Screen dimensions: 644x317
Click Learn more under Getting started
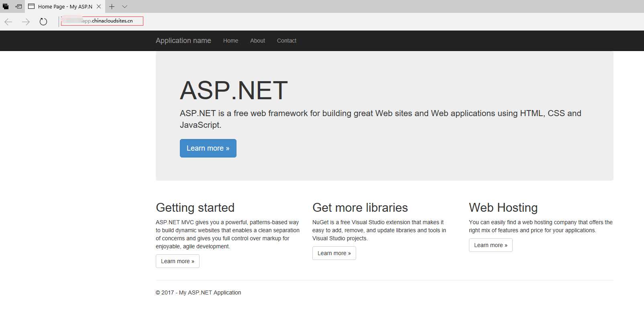[177, 261]
